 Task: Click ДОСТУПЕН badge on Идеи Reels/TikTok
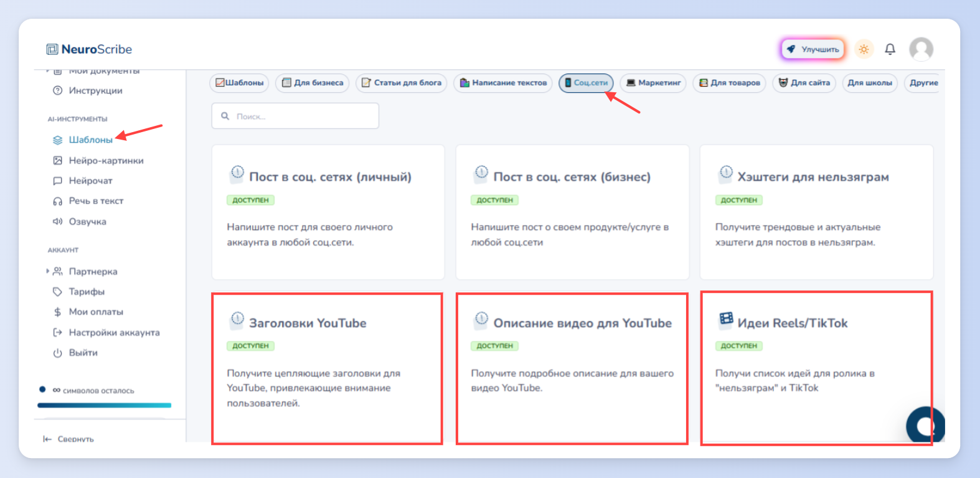coord(739,346)
